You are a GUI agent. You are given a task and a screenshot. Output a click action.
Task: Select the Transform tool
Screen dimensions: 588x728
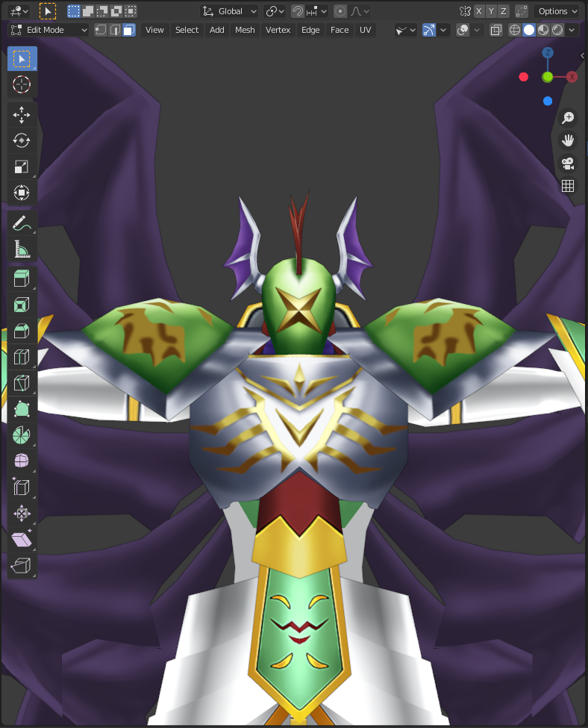22,193
